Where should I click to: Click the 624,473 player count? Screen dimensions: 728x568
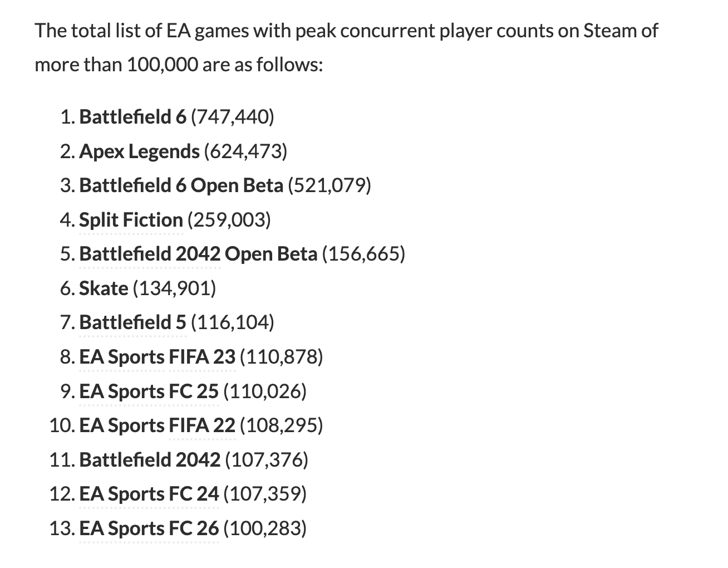(x=245, y=151)
